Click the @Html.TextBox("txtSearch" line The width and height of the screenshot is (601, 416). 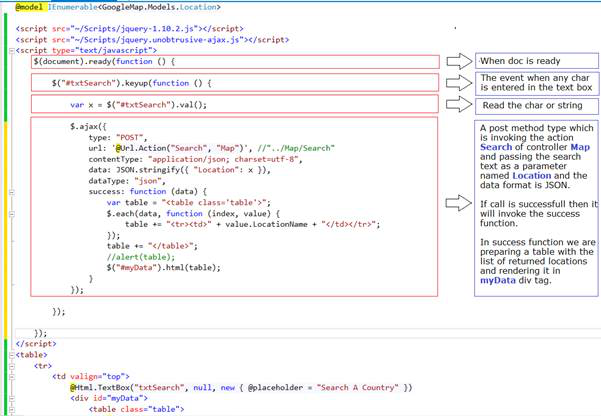pos(241,388)
